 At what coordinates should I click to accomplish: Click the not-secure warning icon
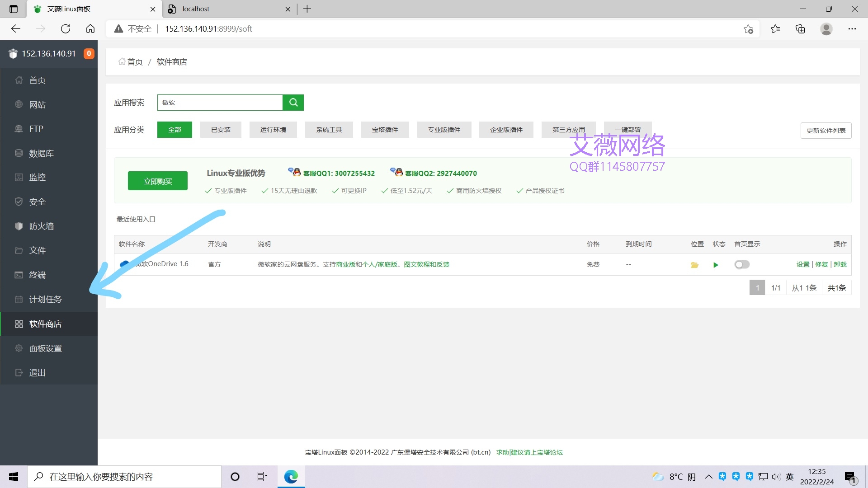point(118,29)
